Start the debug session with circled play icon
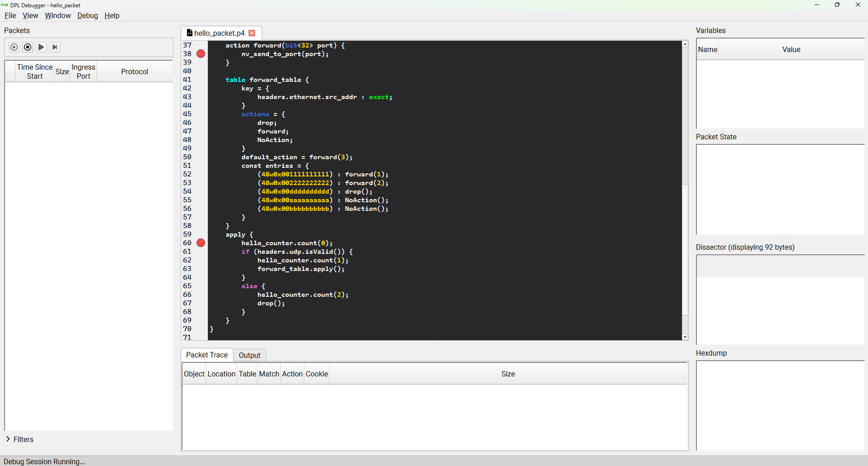The image size is (868, 466). tap(14, 47)
